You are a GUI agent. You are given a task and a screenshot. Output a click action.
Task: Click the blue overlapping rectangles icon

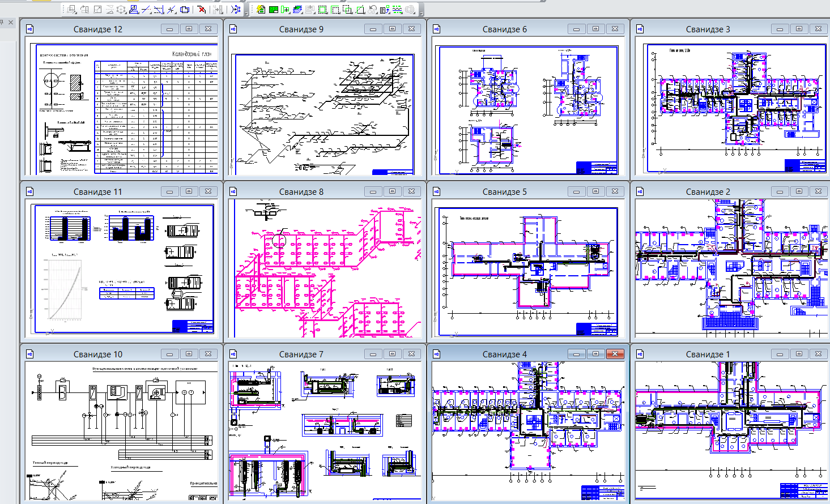tap(184, 10)
